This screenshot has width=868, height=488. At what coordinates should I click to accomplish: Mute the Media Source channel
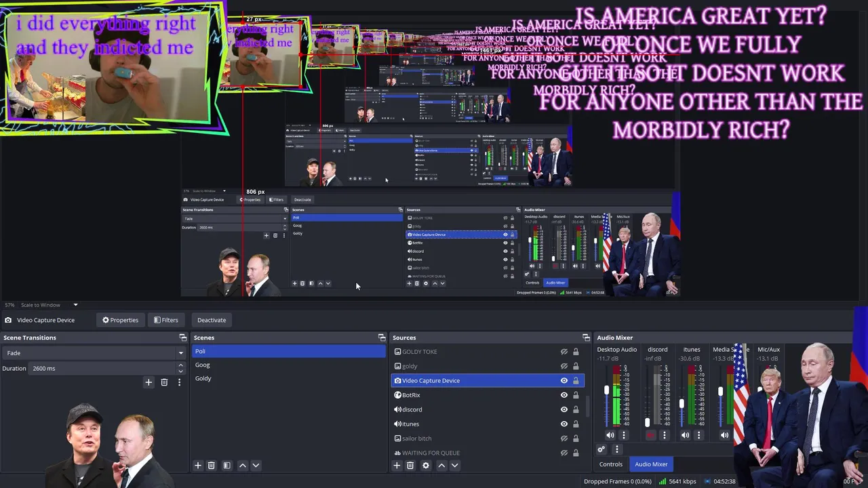[x=725, y=435]
